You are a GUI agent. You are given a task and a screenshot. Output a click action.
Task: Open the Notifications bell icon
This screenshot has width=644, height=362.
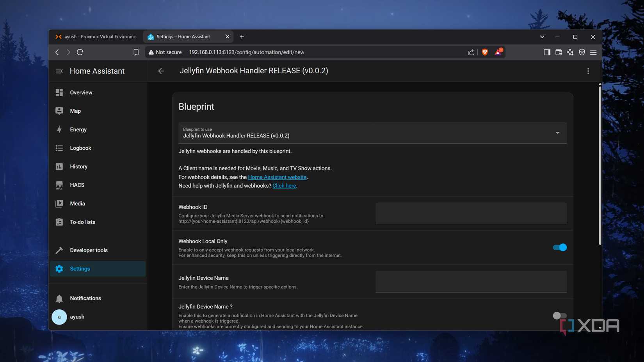(x=59, y=298)
